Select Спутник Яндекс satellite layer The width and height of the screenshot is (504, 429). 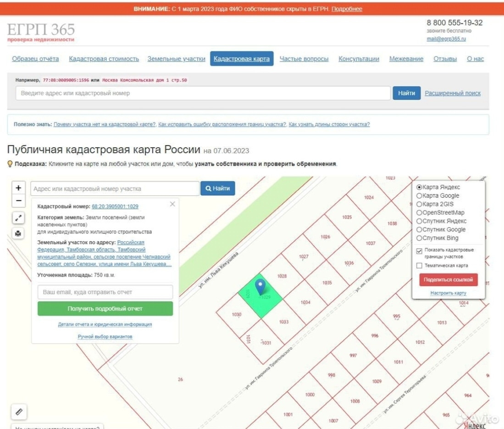click(x=419, y=221)
